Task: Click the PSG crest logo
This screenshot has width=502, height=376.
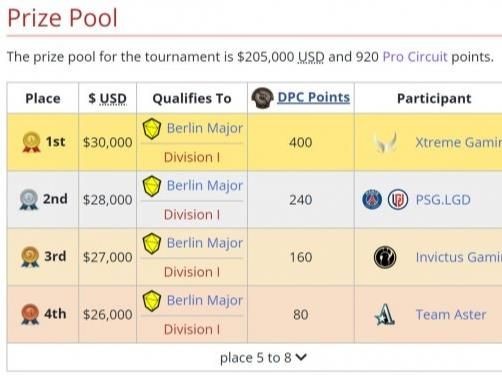Action: tap(372, 200)
